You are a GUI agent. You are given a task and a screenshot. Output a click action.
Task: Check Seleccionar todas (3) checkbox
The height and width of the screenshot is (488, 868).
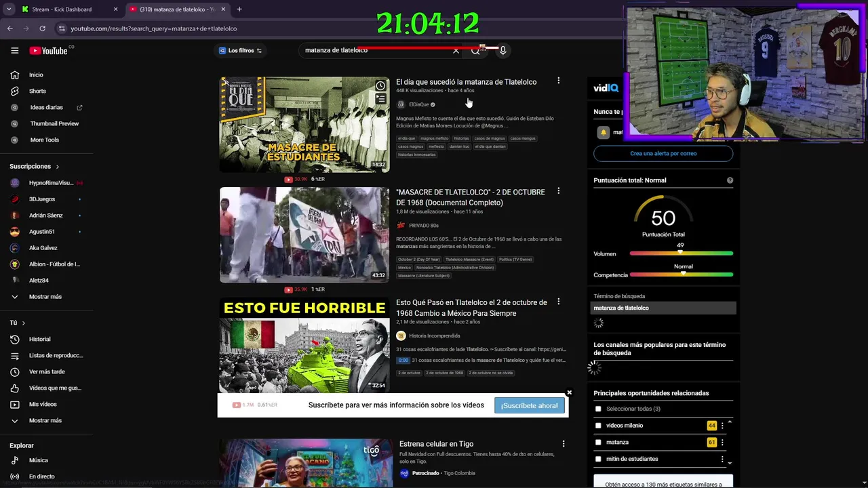[x=598, y=409]
